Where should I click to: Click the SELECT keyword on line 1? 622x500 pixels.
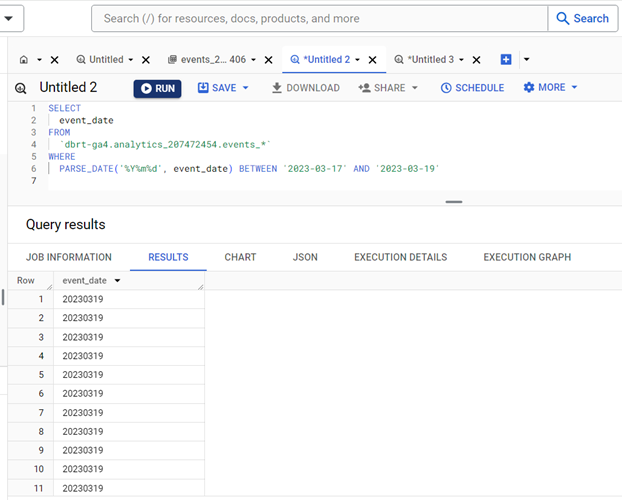click(x=65, y=108)
